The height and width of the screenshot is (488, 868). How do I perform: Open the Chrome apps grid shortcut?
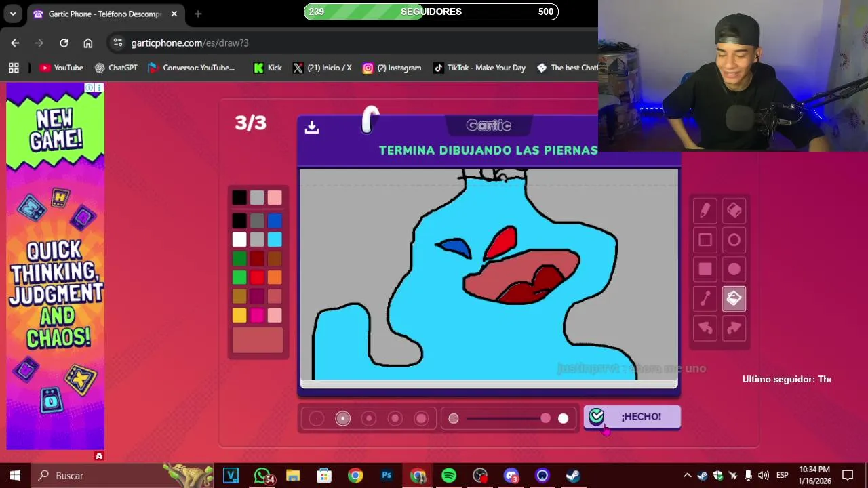[x=14, y=68]
